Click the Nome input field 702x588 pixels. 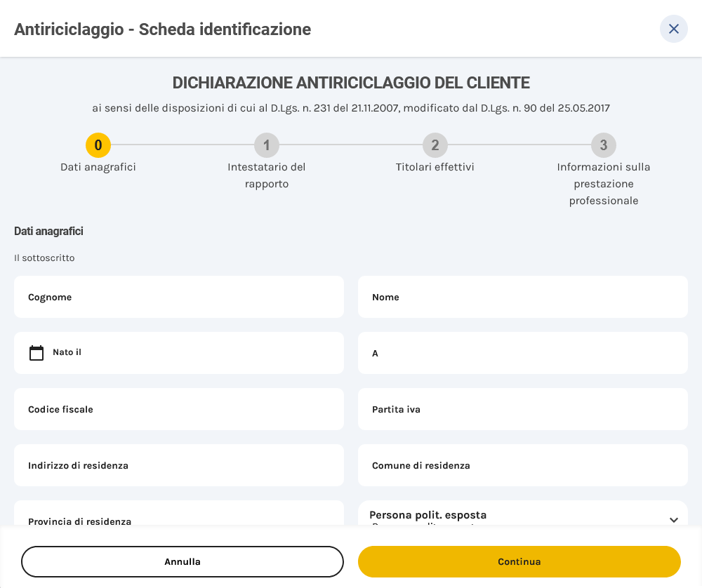[523, 297]
